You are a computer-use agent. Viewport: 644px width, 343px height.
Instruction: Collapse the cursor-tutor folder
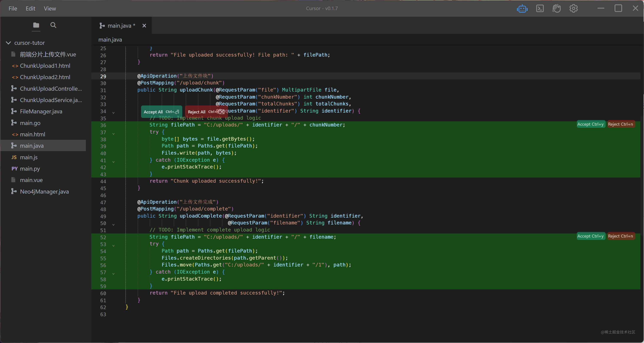(x=8, y=43)
